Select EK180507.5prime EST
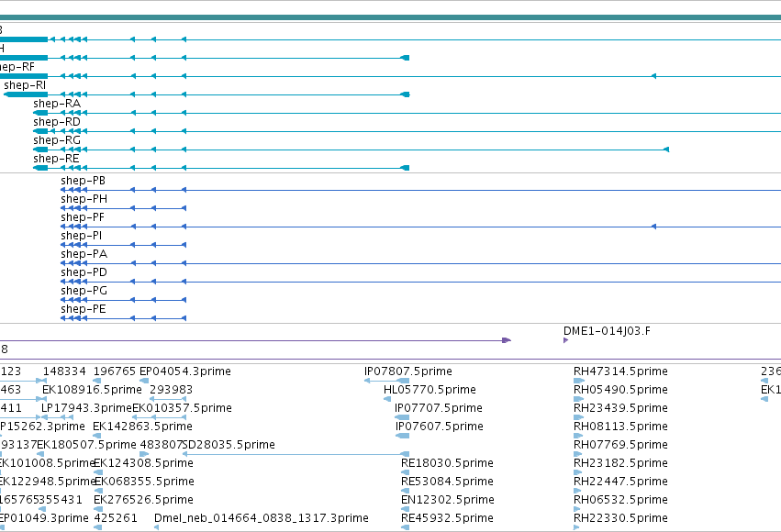The image size is (781, 532). 86,445
